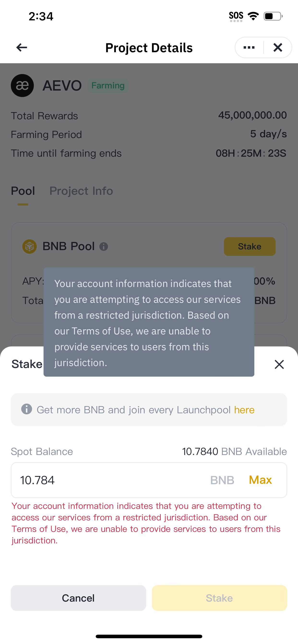The image size is (298, 644).
Task: Tap the Cancel button
Action: [78, 598]
